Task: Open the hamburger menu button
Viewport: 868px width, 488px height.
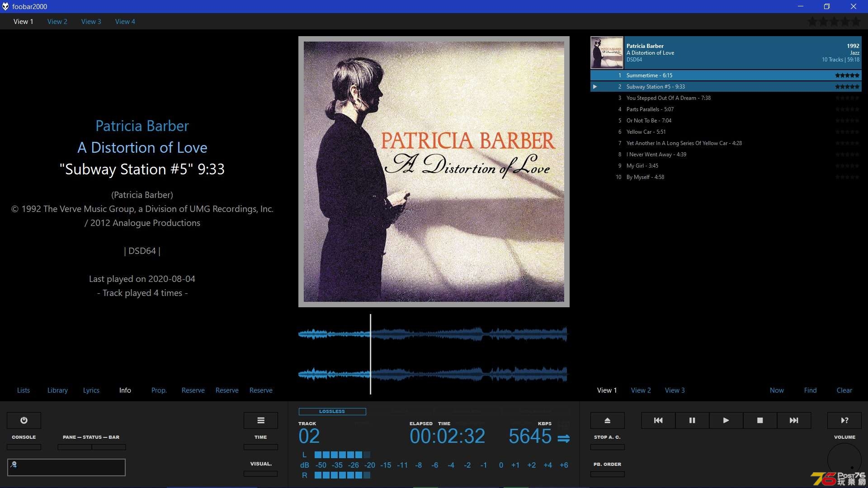Action: [x=261, y=420]
